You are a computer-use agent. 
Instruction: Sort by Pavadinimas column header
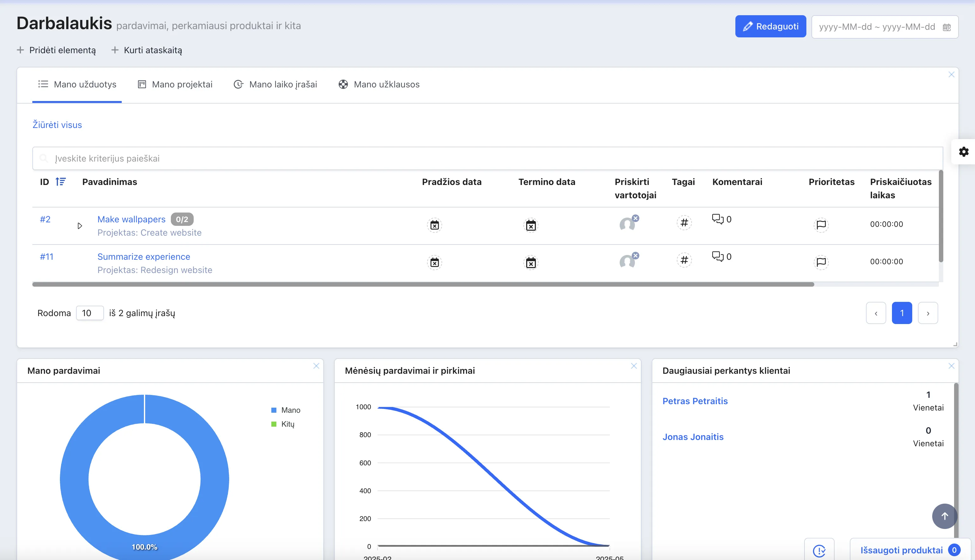109,181
